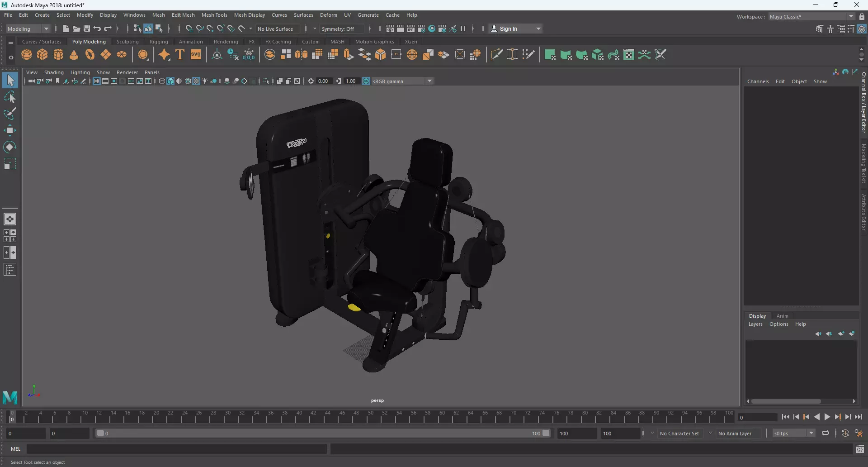Click the Mirror shelf icon
The width and height of the screenshot is (868, 467).
pos(302,55)
